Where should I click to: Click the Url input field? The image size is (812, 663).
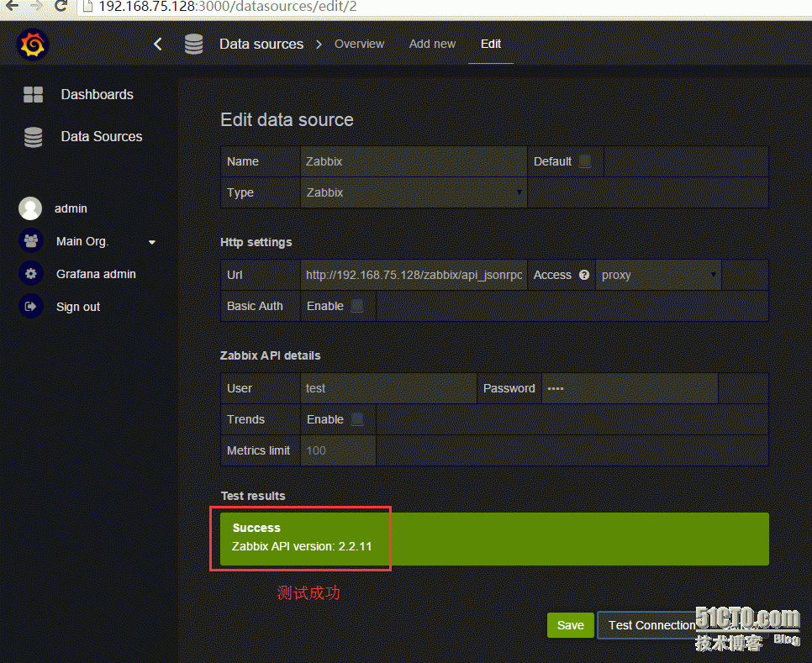(414, 275)
